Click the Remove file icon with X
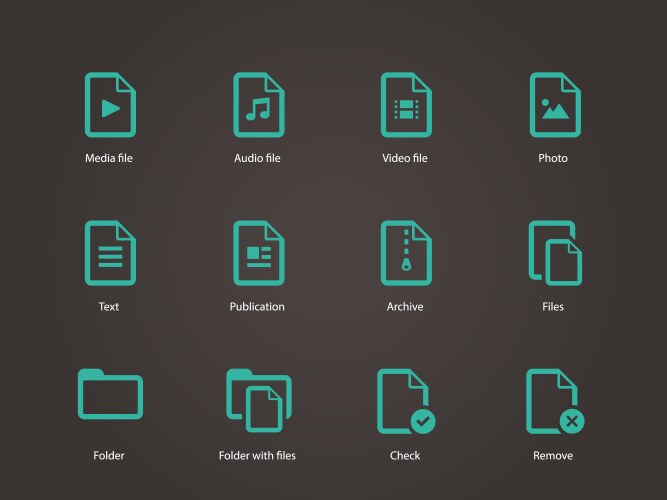667x500 pixels. (554, 401)
